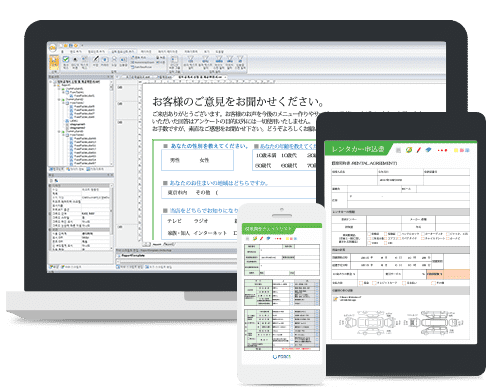Check the first equipment checkbox on tablet form
The height and width of the screenshot is (390, 486).
[370, 234]
